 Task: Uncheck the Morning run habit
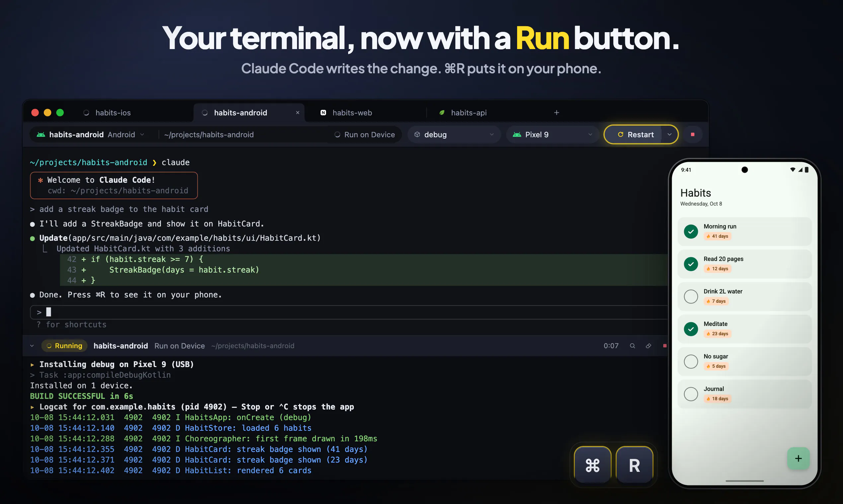[x=691, y=232]
